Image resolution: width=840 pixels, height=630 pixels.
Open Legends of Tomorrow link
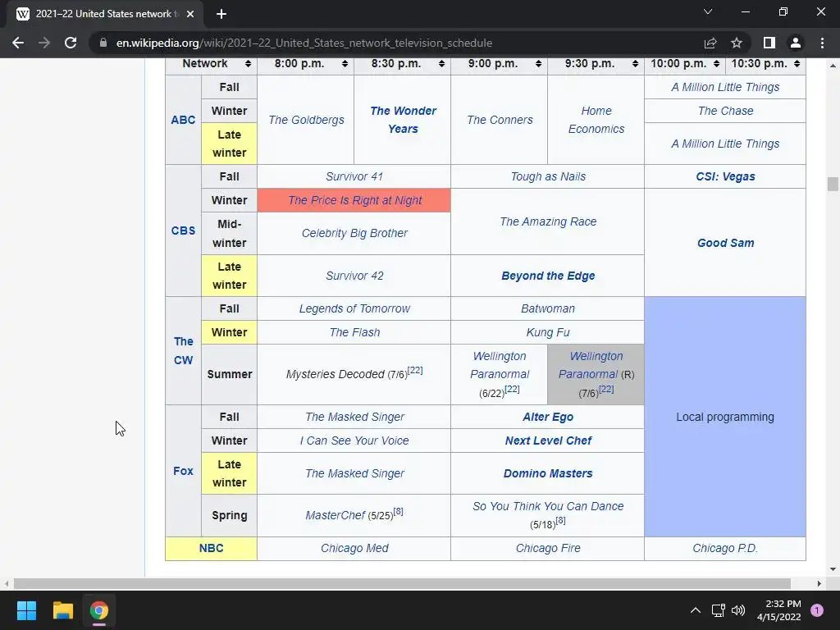coord(354,309)
